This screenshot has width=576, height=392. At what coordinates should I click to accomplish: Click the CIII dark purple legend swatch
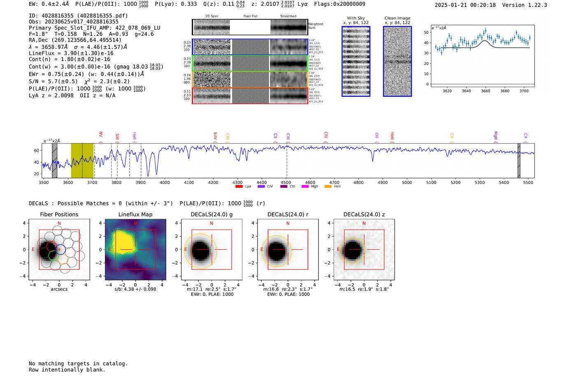coord(284,186)
